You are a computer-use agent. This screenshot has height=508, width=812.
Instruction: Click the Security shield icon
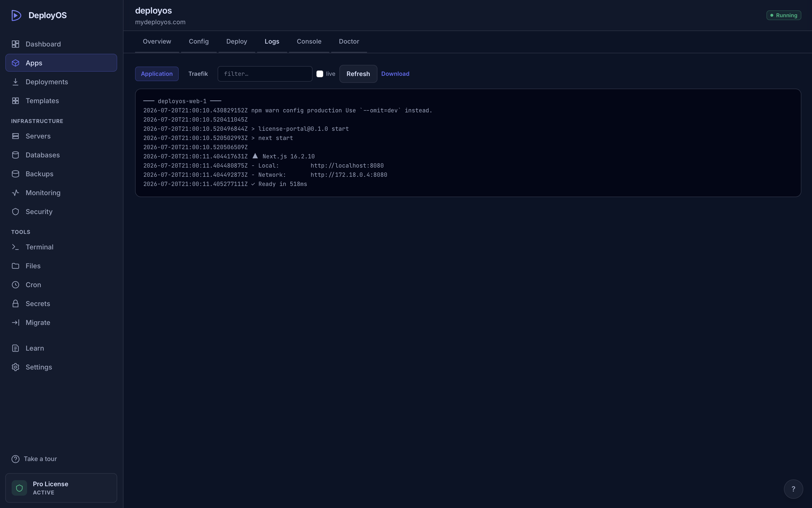pos(15,212)
